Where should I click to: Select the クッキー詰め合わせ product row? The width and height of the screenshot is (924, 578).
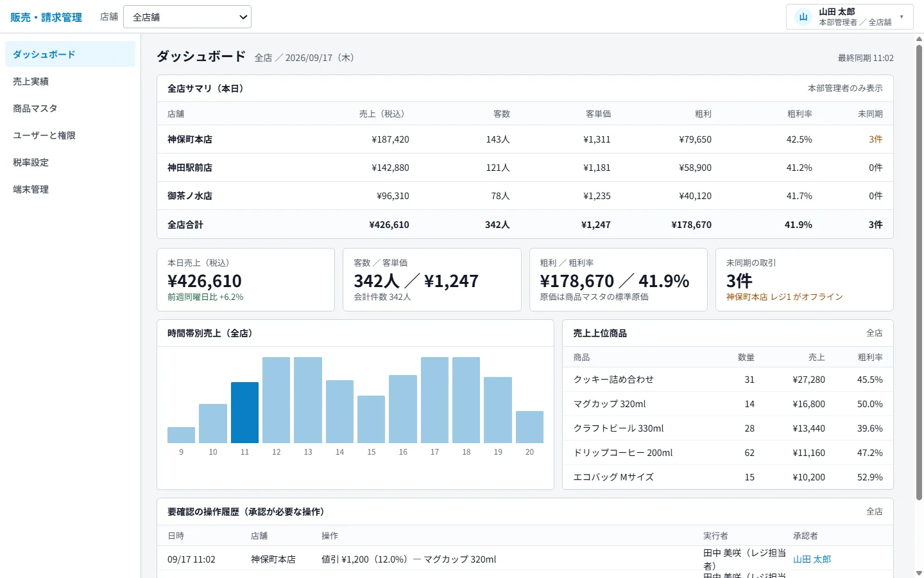tap(728, 379)
